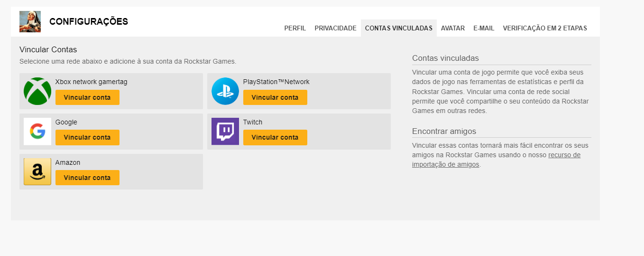Click the PlayStation™Network label text
Screen dimensions: 644x256
276,82
